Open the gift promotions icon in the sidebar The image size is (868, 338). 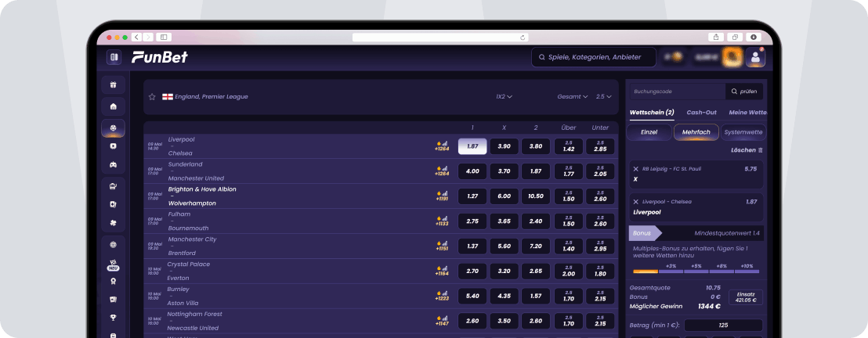[x=114, y=84]
